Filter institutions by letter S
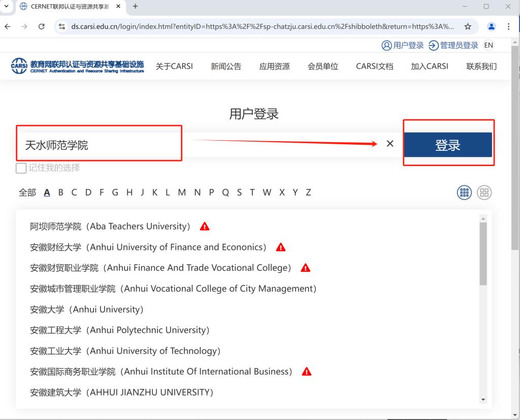 pos(239,192)
